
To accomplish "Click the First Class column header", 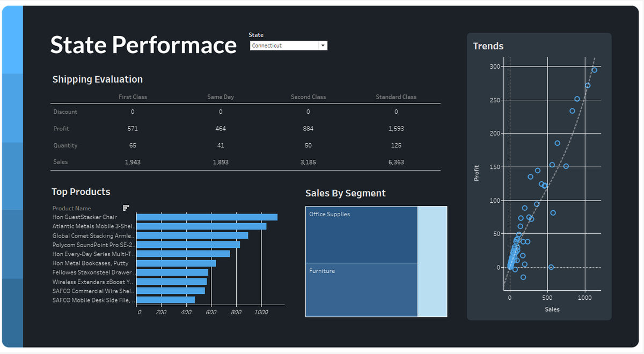I will [x=133, y=97].
